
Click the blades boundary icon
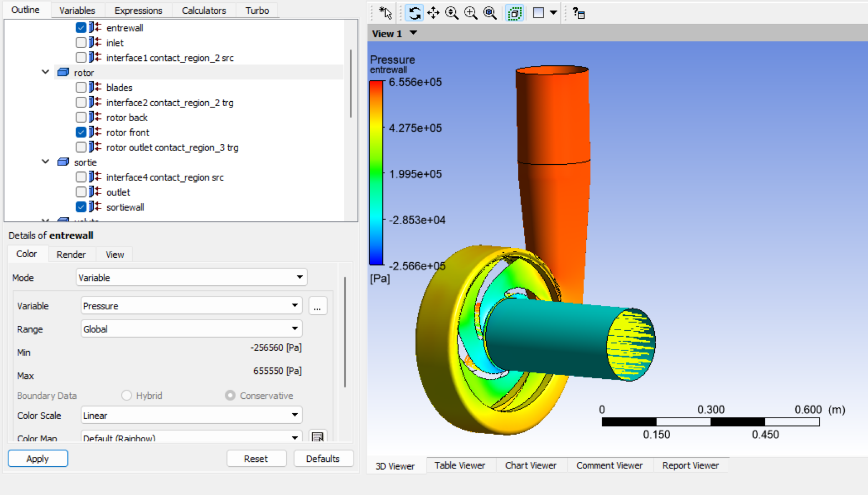click(x=95, y=87)
